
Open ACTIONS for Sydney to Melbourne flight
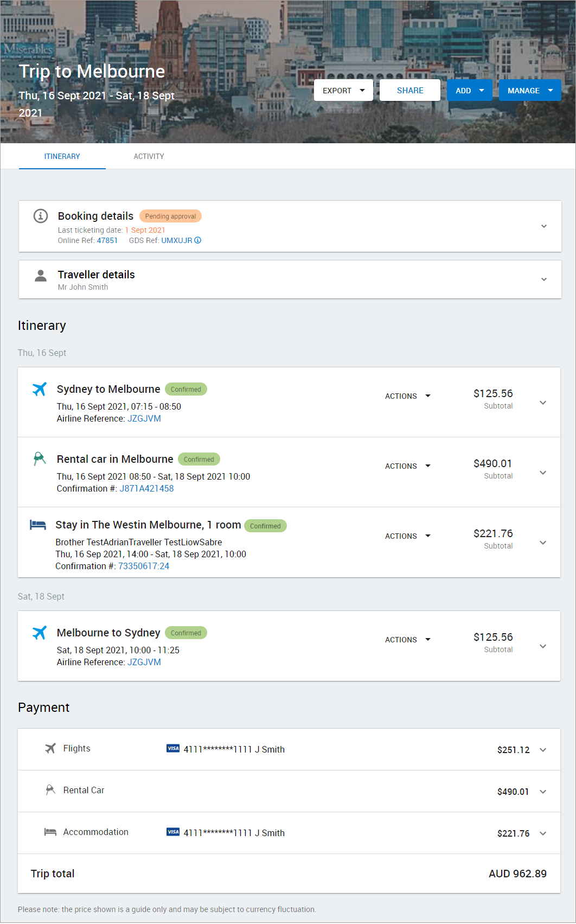(408, 396)
